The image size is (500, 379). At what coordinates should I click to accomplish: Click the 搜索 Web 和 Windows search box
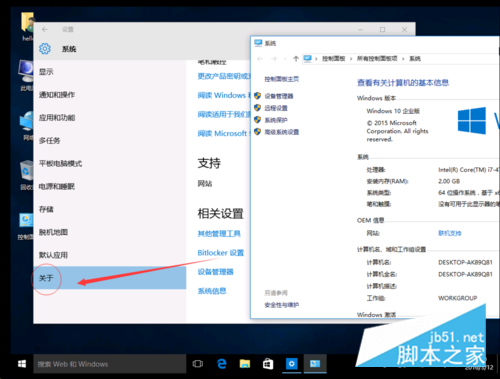[110, 364]
